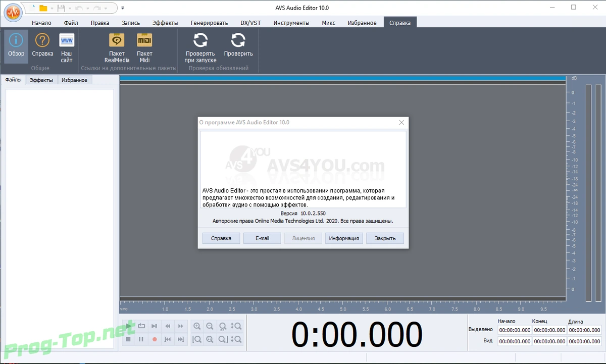Open the customize quick access toolbar arrow

(x=123, y=8)
